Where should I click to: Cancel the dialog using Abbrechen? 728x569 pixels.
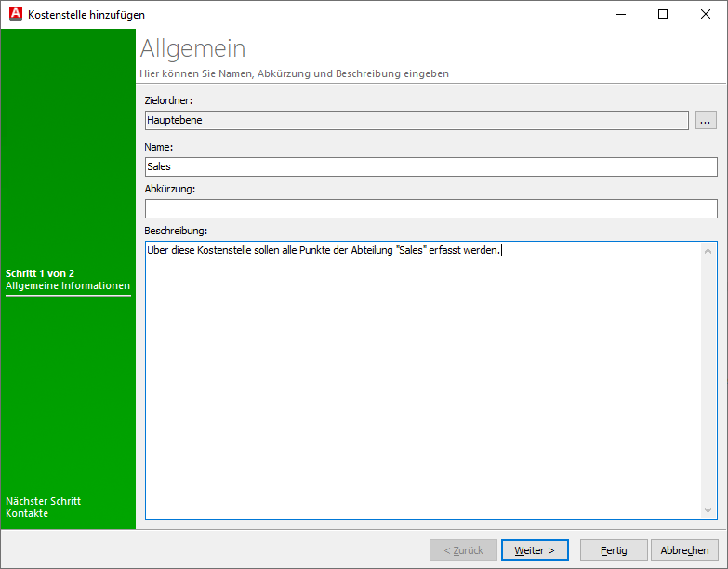(685, 550)
